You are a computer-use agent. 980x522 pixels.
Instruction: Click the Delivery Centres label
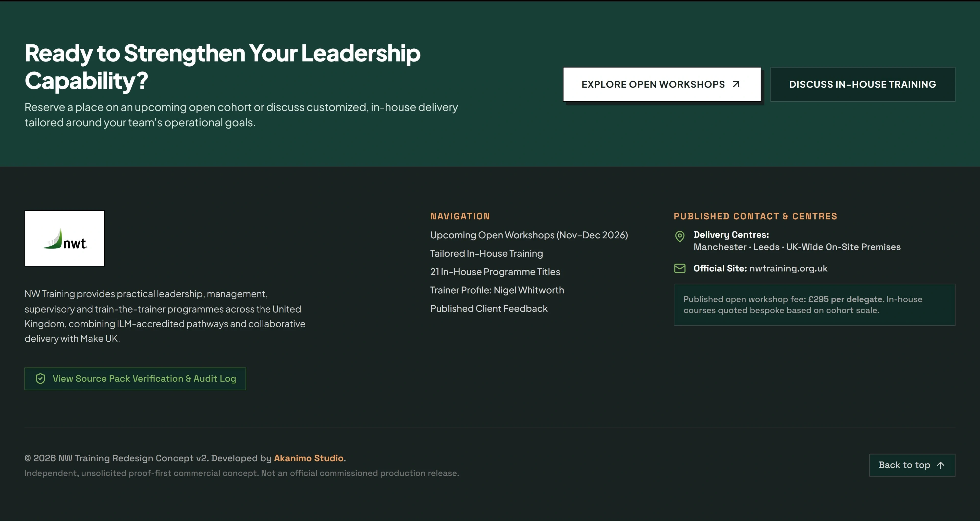[731, 234]
